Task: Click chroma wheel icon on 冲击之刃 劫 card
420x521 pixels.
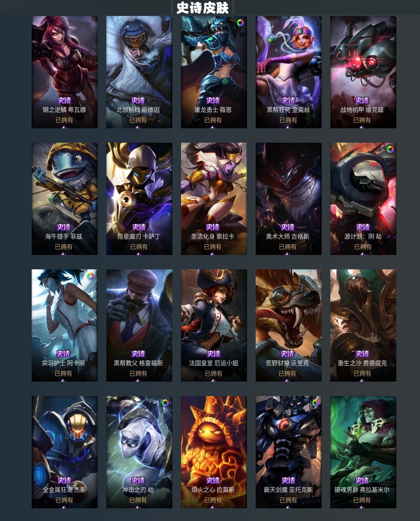Action: click(x=165, y=403)
